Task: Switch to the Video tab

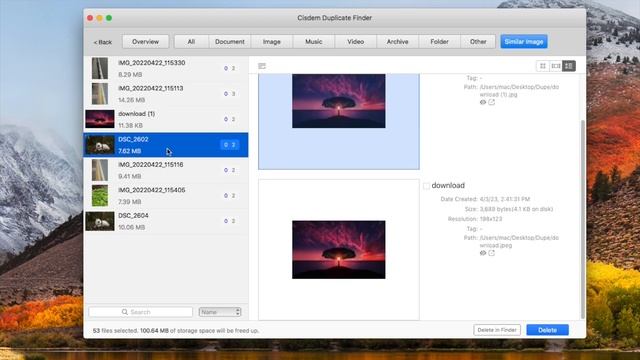Action: click(x=356, y=42)
